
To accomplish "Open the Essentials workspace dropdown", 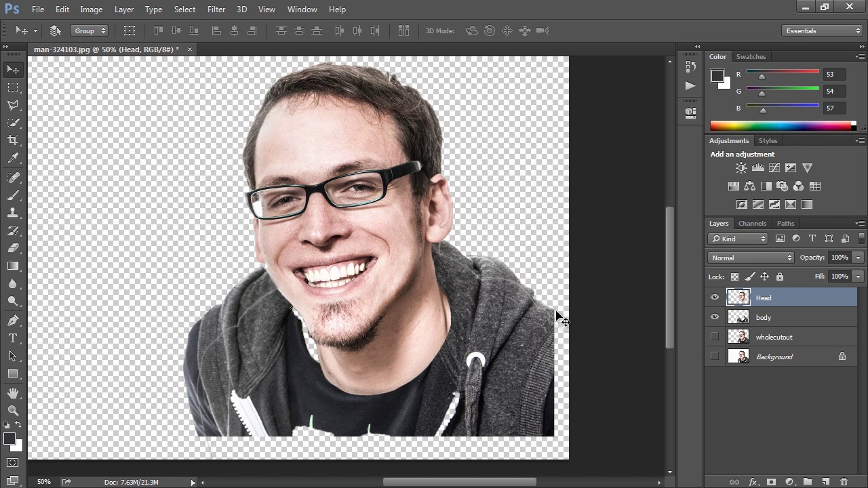I will point(821,30).
